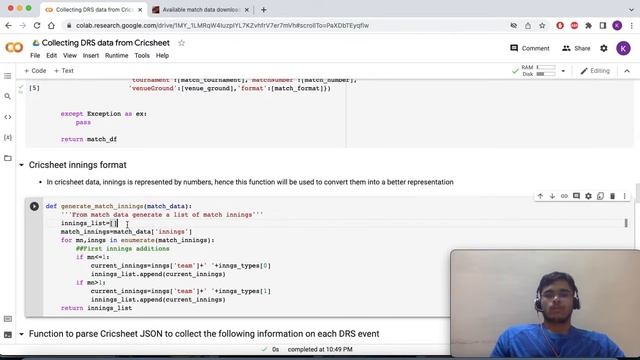Click the return match_df line
Image resolution: width=640 pixels, height=360 pixels.
89,139
